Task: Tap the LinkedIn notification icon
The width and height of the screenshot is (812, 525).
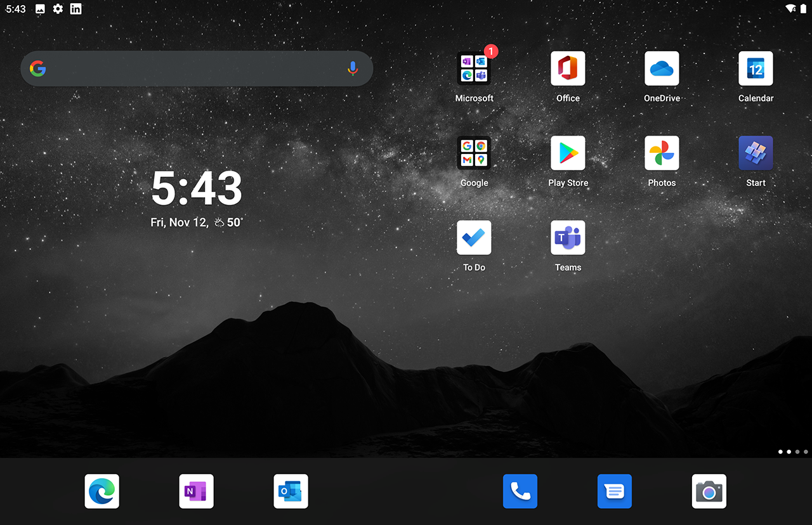Action: pyautogui.click(x=75, y=9)
